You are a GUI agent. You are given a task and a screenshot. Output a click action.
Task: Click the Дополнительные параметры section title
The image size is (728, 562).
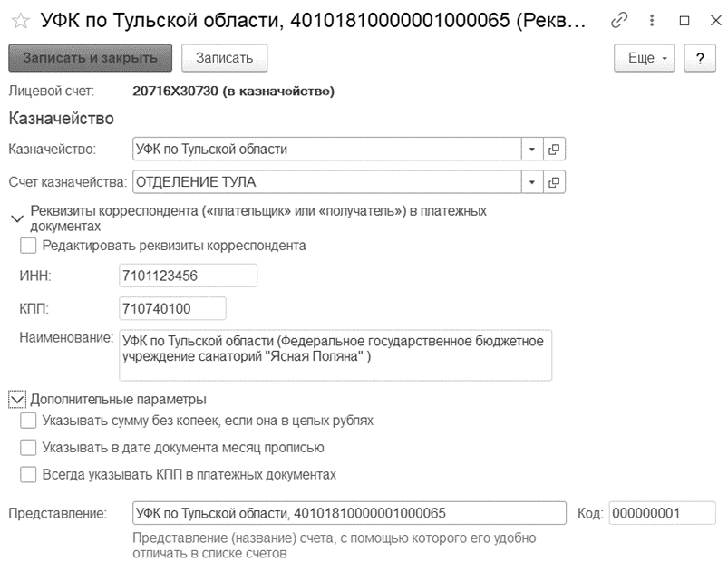tap(119, 399)
